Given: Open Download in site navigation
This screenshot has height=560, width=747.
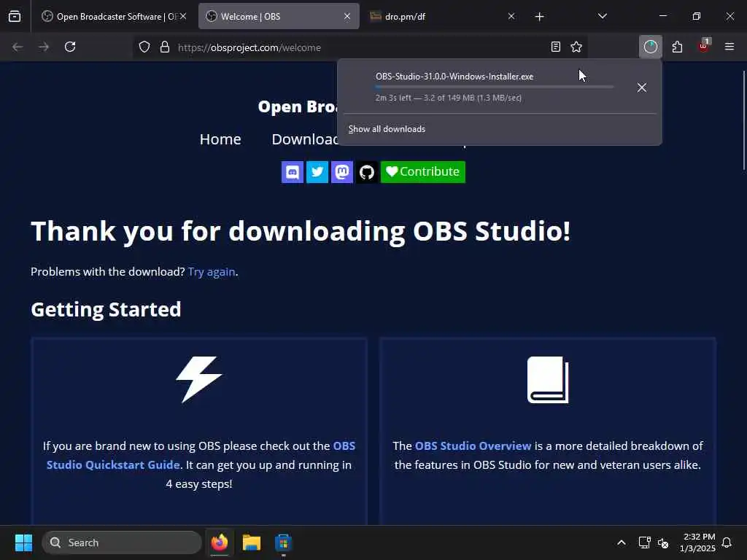Looking at the screenshot, I should pyautogui.click(x=305, y=139).
